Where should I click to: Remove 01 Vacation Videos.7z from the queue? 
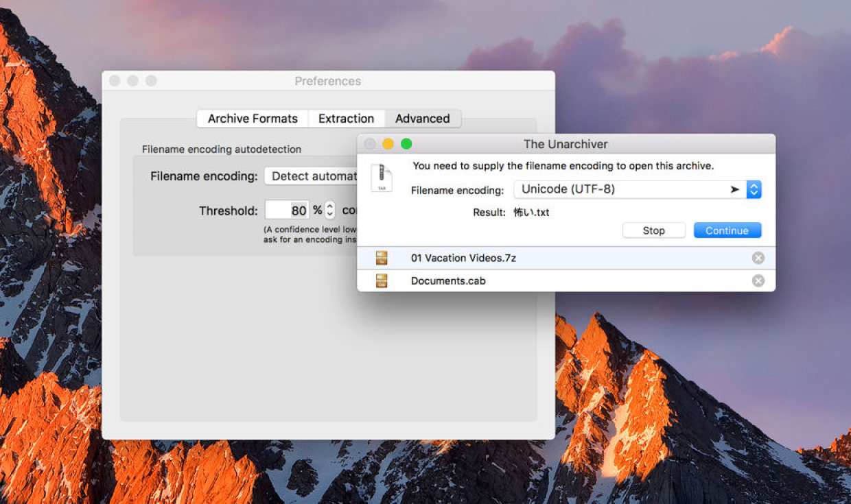tap(758, 258)
